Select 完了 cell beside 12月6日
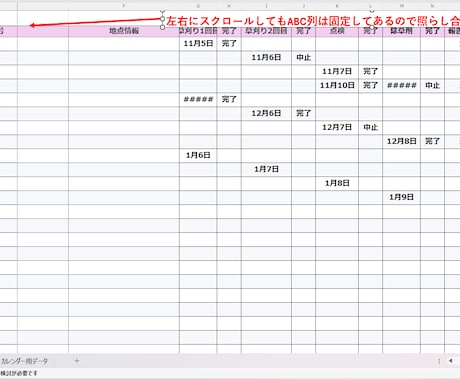 (303, 114)
